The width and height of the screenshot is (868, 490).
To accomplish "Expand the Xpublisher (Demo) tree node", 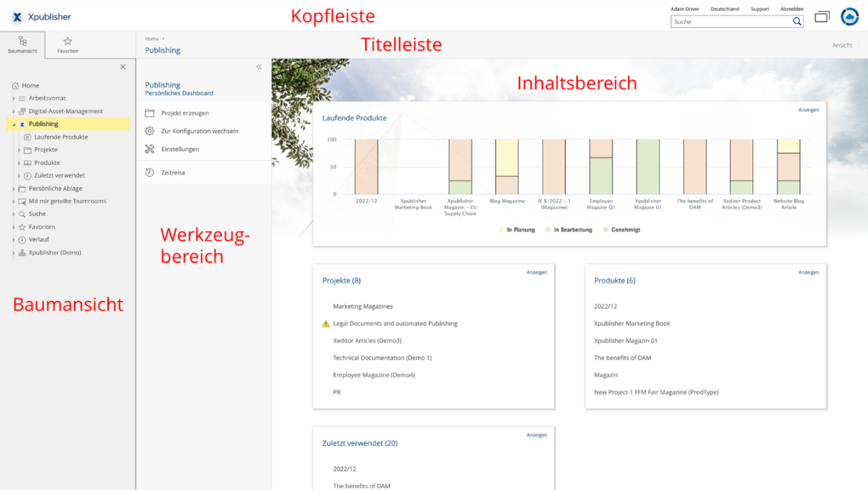I will tap(14, 253).
